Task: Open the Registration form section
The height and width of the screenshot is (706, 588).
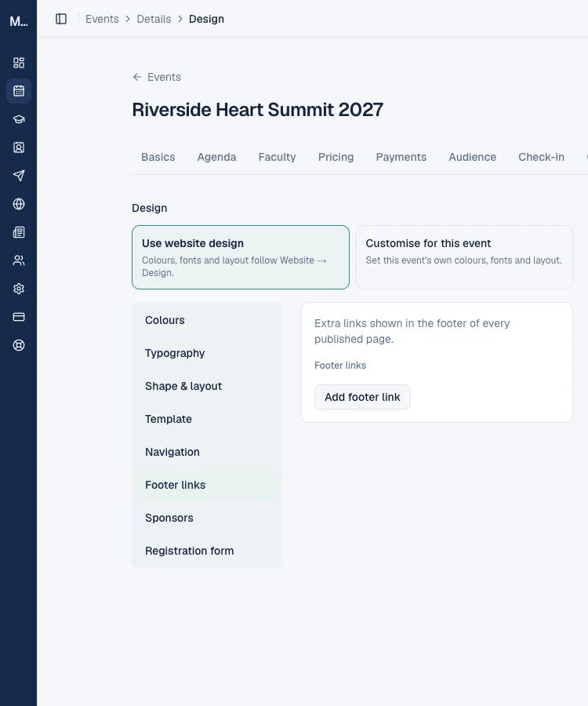Action: [x=207, y=551]
